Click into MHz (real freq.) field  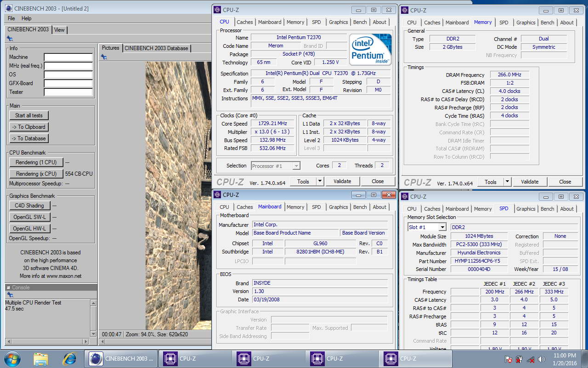pyautogui.click(x=68, y=66)
